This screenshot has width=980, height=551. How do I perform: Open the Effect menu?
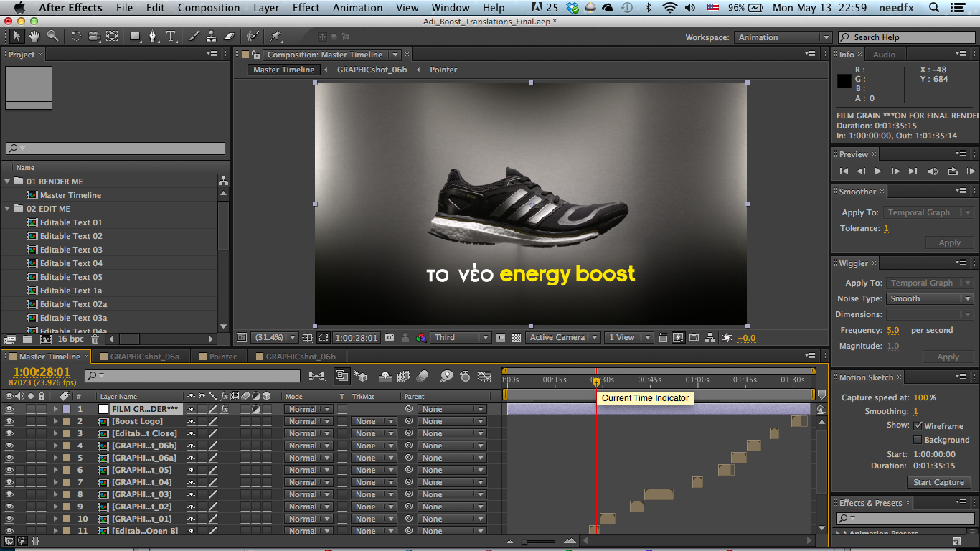coord(306,8)
